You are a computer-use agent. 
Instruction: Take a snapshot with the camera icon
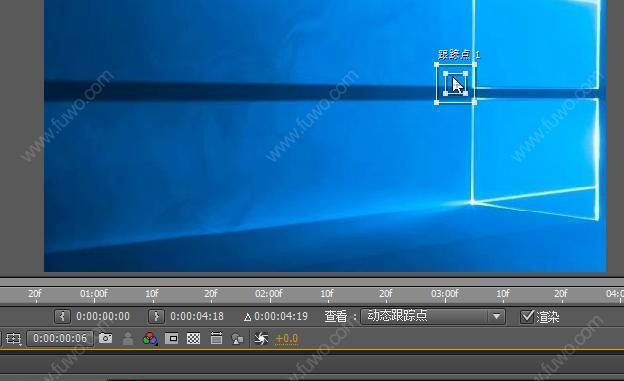(x=105, y=338)
